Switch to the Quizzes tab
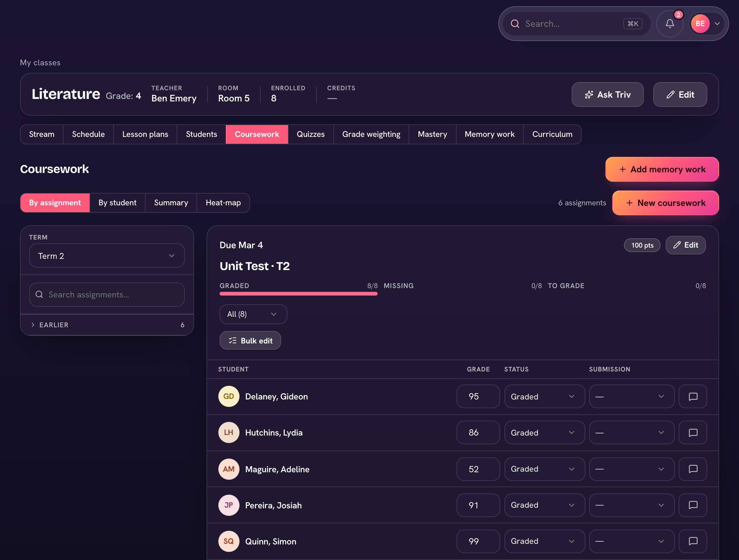The height and width of the screenshot is (560, 739). (310, 134)
